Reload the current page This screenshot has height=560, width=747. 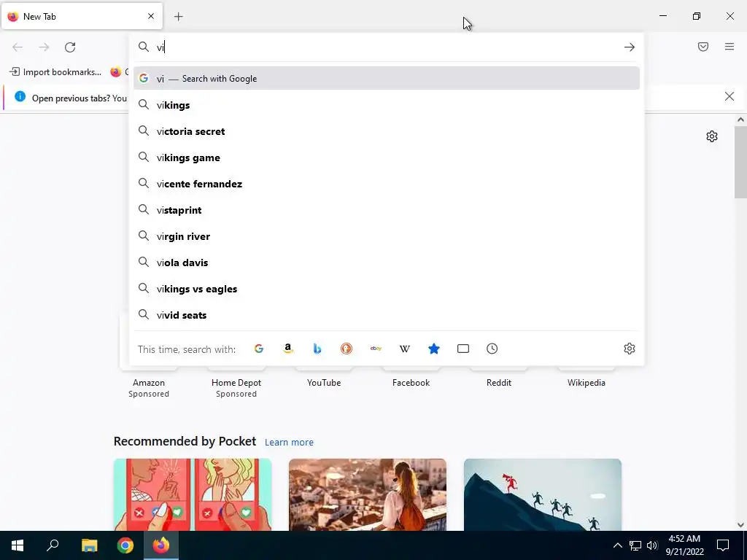70,47
